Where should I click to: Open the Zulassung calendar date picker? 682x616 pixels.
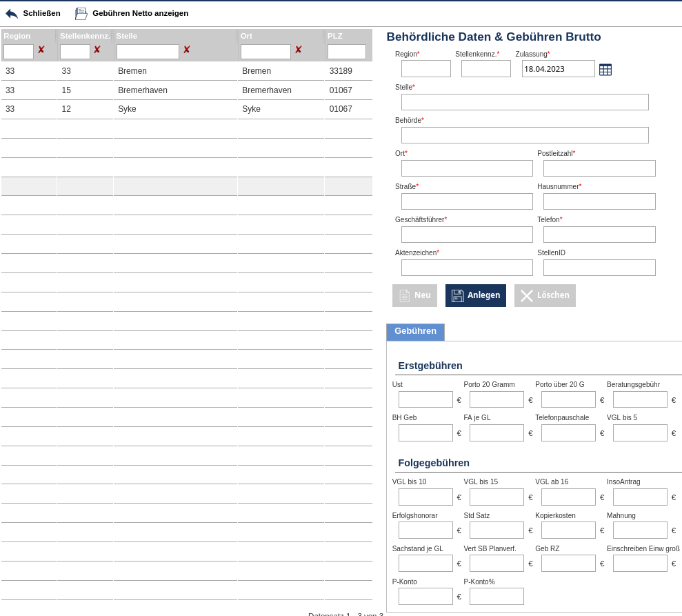point(605,70)
